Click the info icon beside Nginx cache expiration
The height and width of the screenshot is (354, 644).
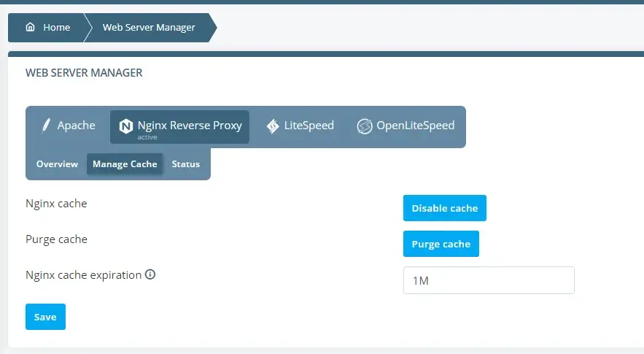coord(151,275)
